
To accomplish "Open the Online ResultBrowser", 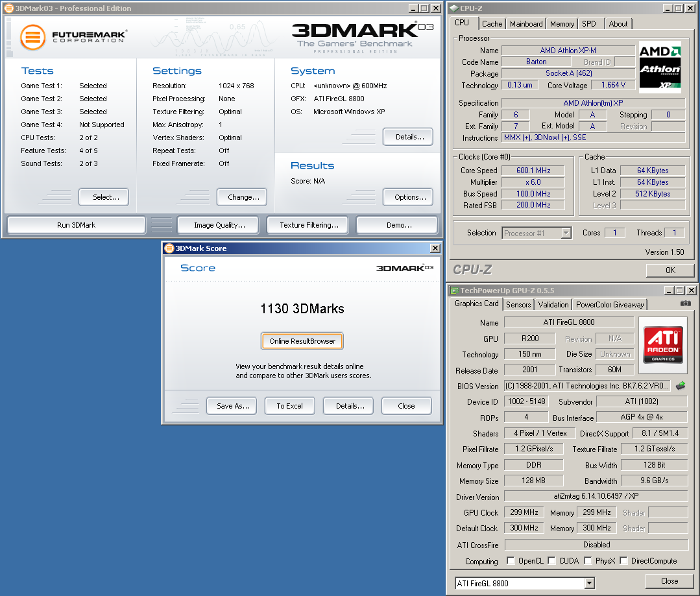I will 302,341.
